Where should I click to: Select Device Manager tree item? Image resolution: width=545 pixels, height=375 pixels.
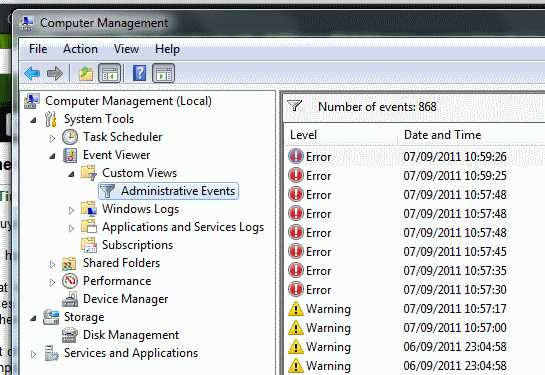[x=125, y=299]
